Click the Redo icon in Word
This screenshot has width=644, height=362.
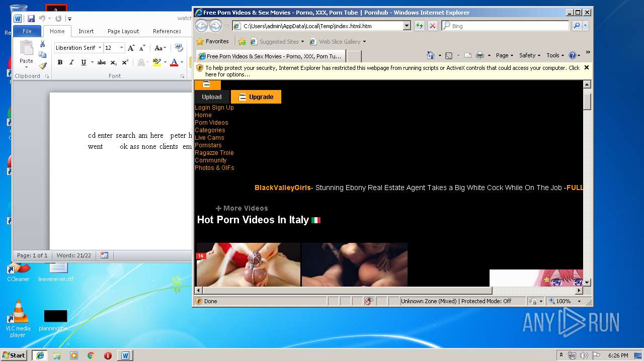(x=58, y=19)
